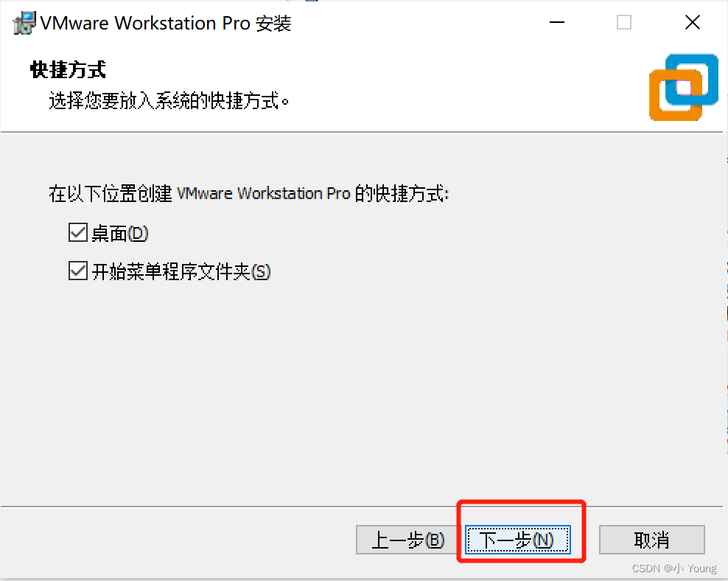This screenshot has height=581, width=728.
Task: Click the VMware overlapping squares logo
Action: 684,87
